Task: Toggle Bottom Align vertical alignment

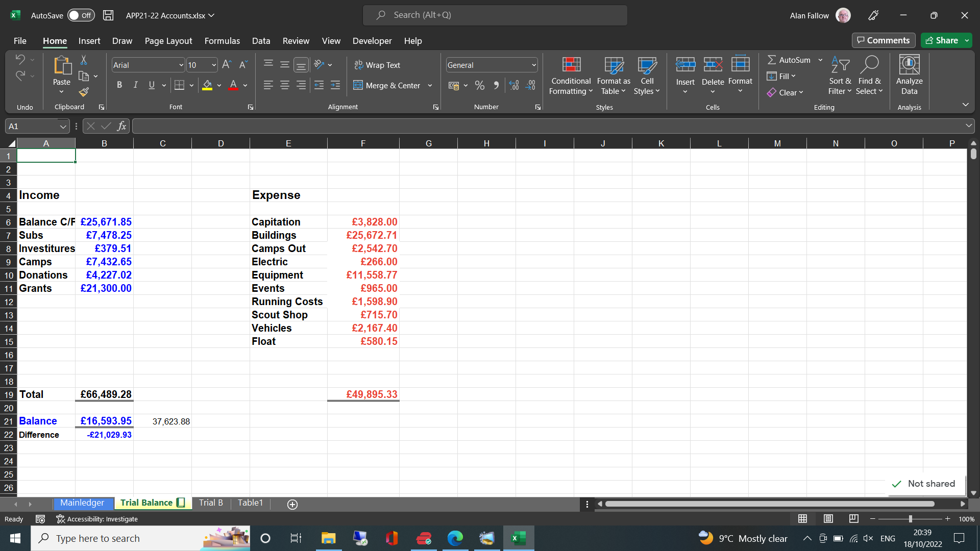Action: pyautogui.click(x=301, y=65)
